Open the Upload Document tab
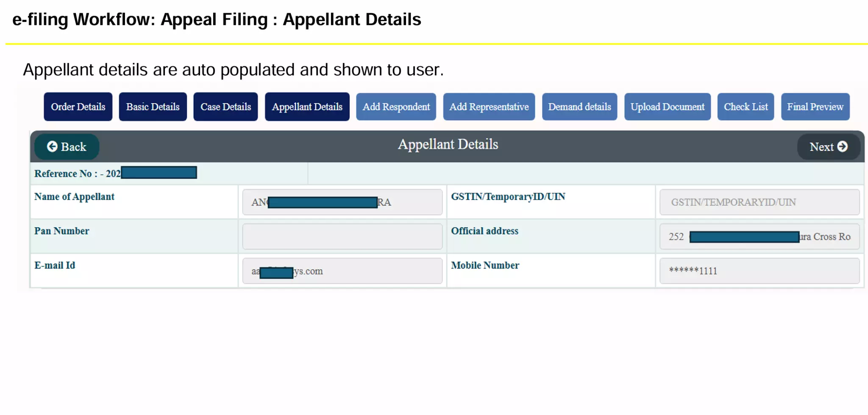Viewport: 868px width, 415px height. pyautogui.click(x=667, y=107)
